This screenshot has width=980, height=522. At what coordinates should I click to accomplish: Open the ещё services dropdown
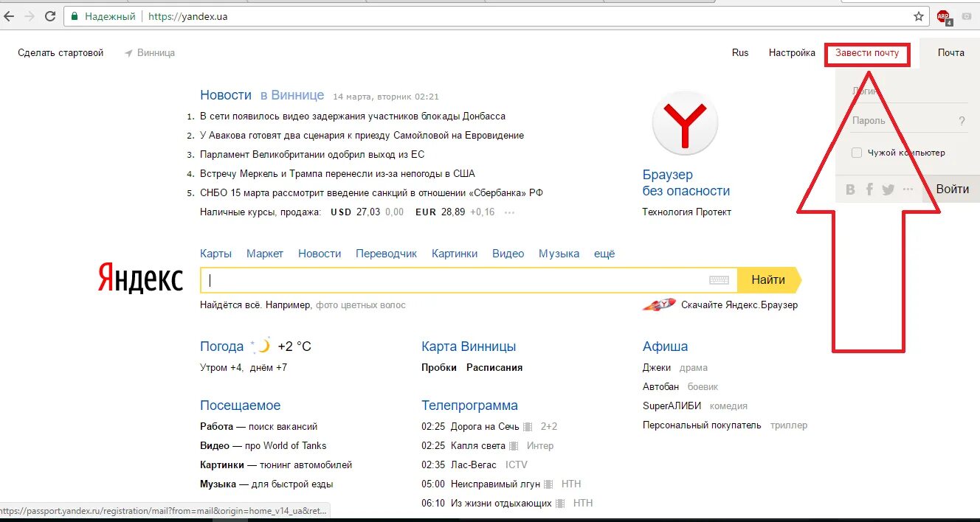pos(604,254)
